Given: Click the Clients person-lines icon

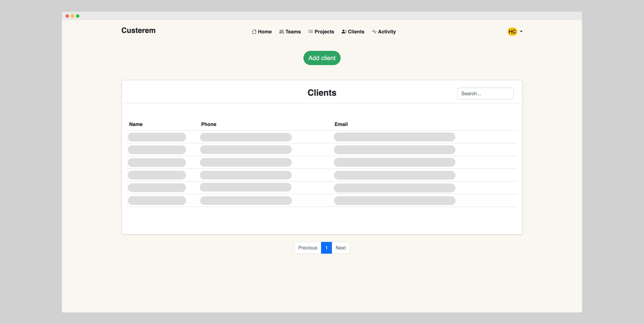Looking at the screenshot, I should tap(344, 32).
